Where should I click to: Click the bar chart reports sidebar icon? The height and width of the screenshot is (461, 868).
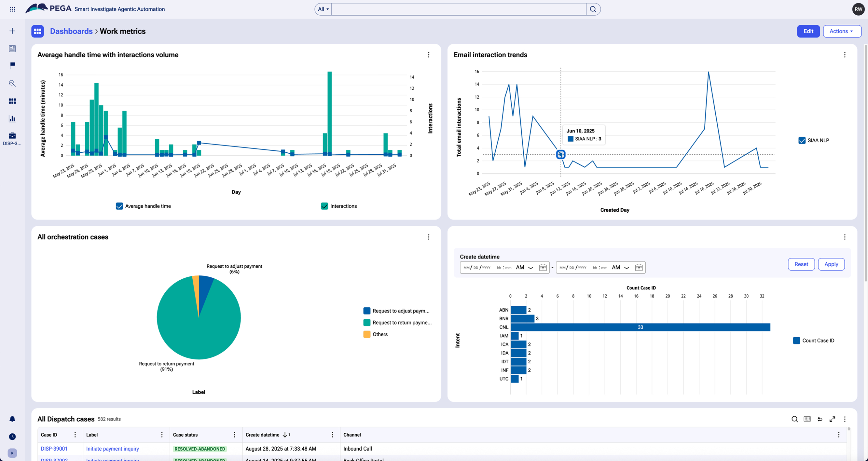coord(12,118)
